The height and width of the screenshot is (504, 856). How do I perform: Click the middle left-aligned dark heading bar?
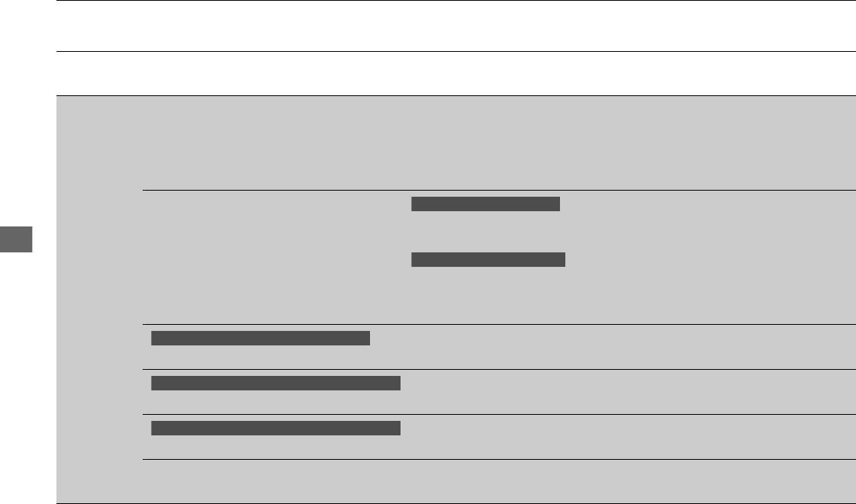[x=275, y=384]
